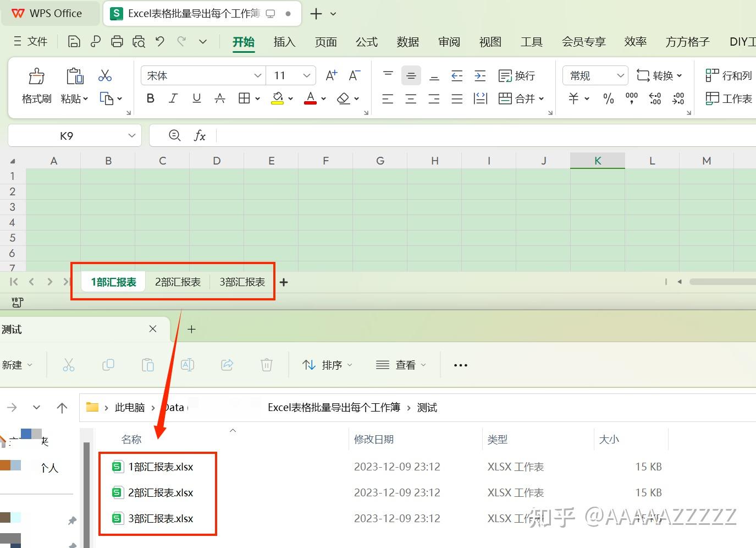Click the Save icon in quick access toolbar
Screen dimensions: 756x548
[74, 41]
